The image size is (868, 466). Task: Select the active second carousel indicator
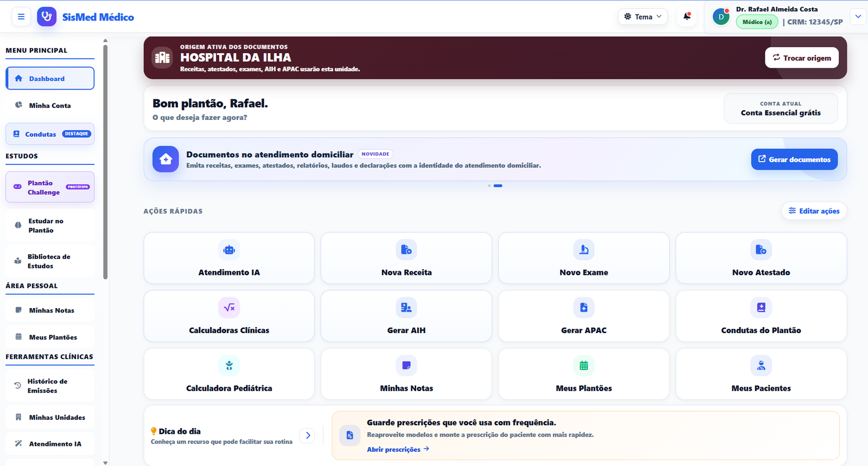coord(498,186)
